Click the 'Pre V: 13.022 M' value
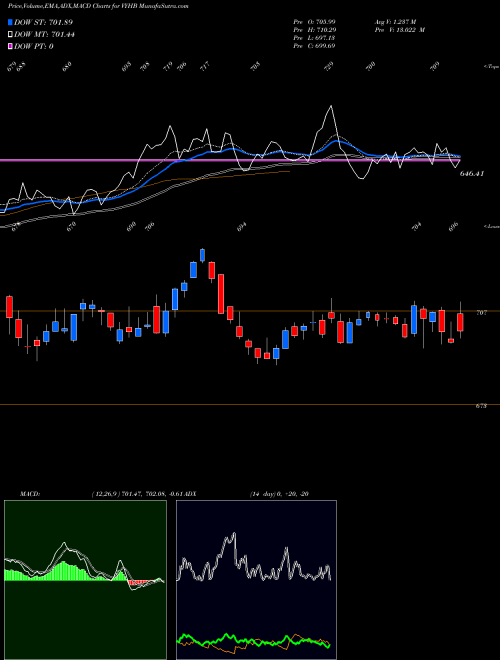 [399, 30]
